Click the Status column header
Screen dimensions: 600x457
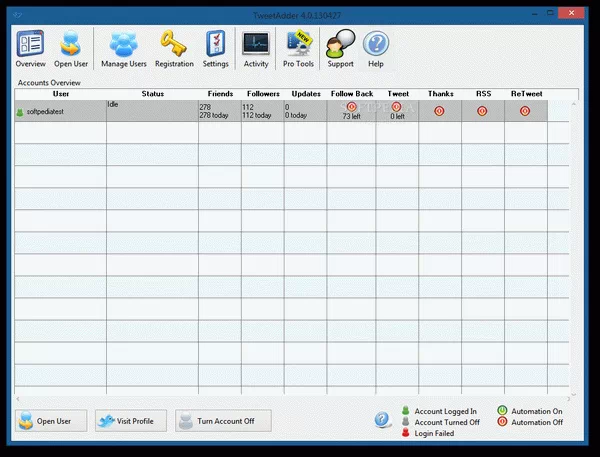coord(153,94)
